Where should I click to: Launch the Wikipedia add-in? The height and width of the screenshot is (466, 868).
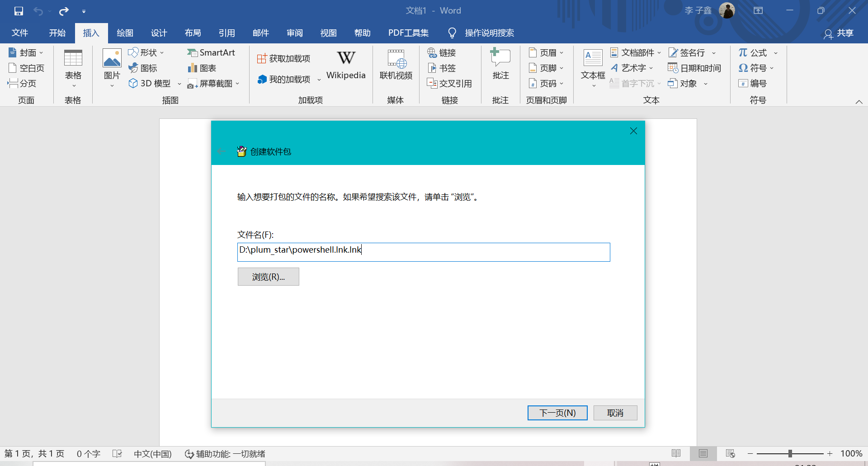pos(346,66)
